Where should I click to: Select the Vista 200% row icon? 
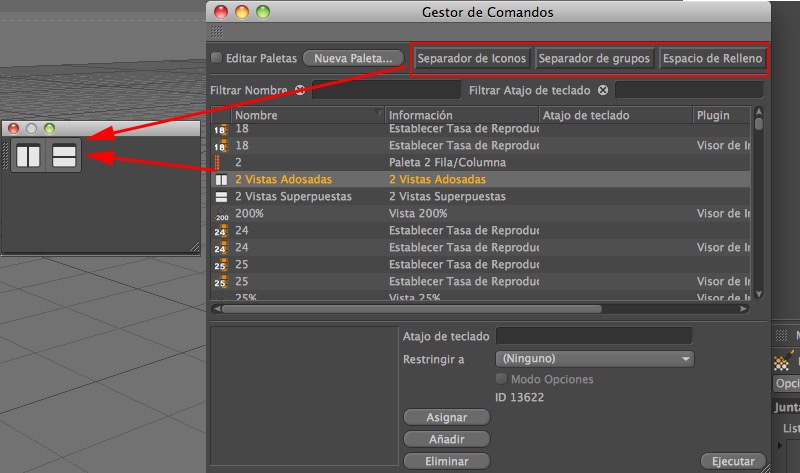[x=221, y=214]
